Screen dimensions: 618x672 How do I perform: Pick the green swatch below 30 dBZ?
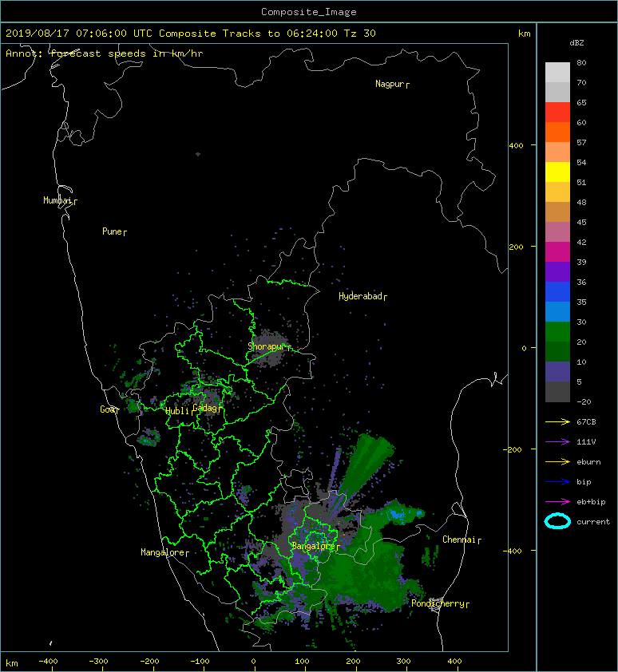click(x=557, y=331)
